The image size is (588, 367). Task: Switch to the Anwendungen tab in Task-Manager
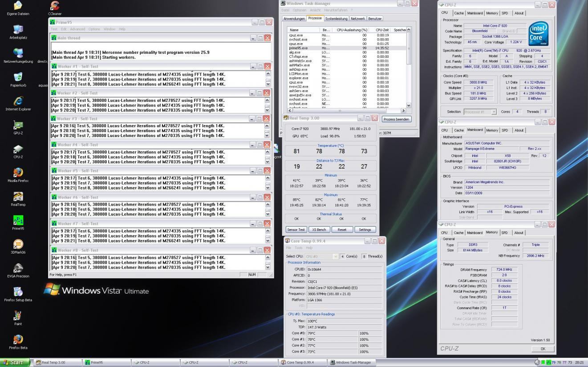pyautogui.click(x=294, y=19)
